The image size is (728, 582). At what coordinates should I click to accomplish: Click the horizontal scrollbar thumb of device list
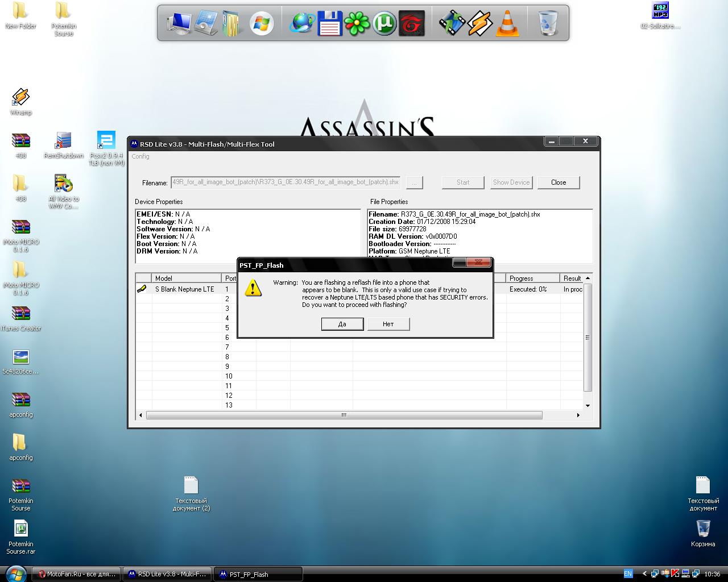click(344, 415)
